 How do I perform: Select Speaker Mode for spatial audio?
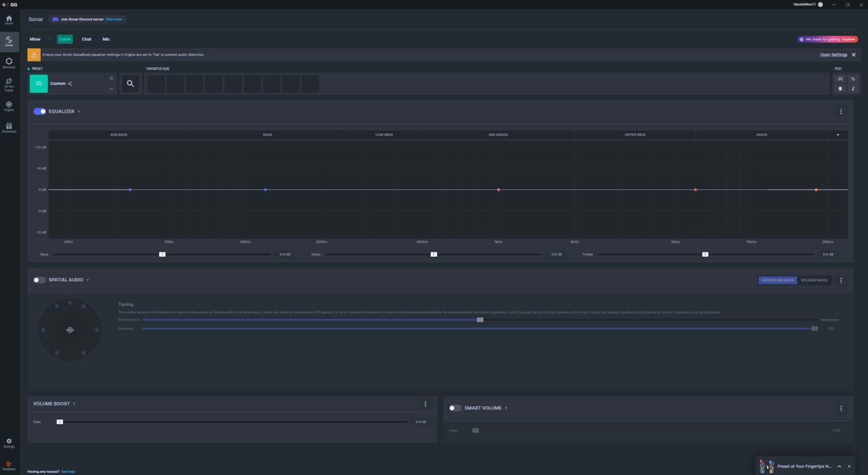814,280
